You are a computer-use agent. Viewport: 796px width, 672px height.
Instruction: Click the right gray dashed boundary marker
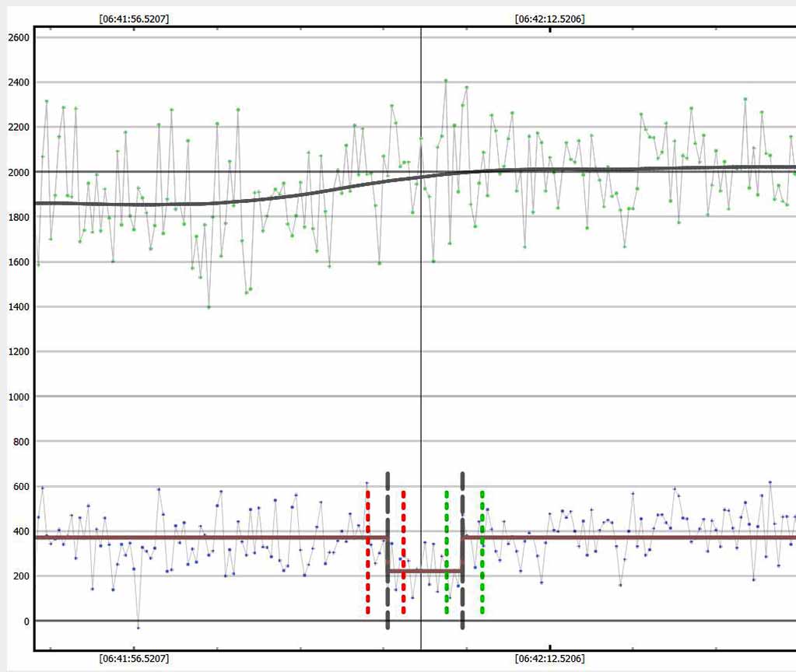click(x=462, y=551)
